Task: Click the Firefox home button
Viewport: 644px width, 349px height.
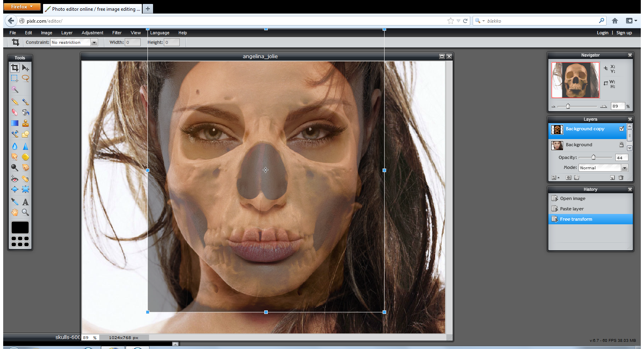Action: pos(615,21)
